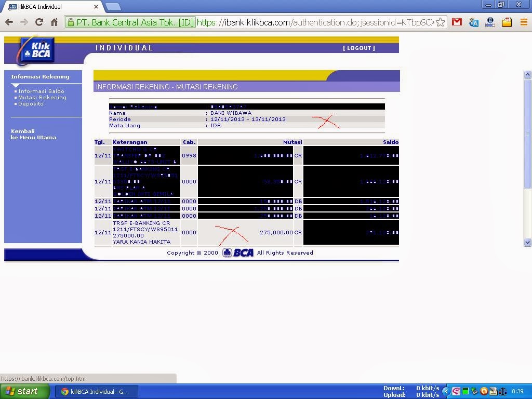The width and height of the screenshot is (532, 399).
Task: Open a new browser tab
Action: pos(113,6)
